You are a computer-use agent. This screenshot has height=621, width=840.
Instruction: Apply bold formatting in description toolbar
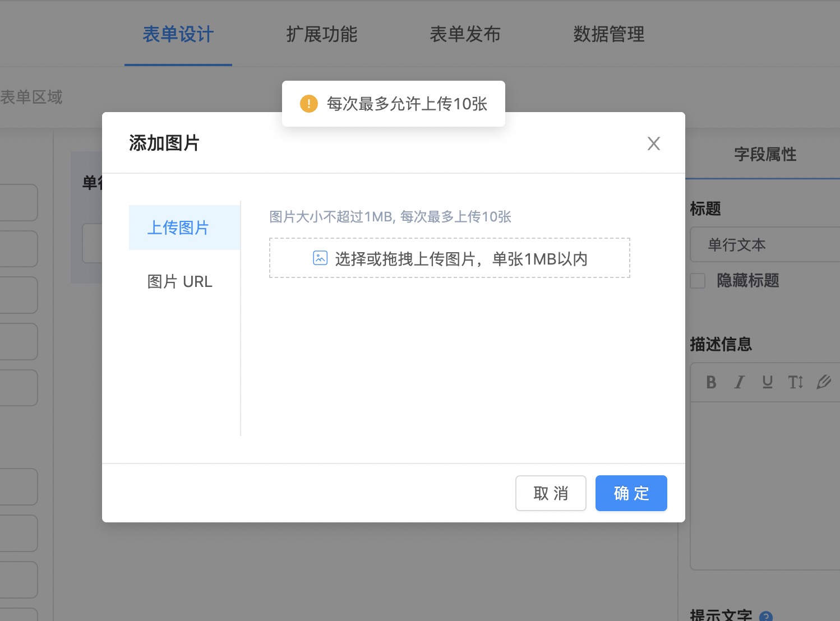tap(711, 382)
